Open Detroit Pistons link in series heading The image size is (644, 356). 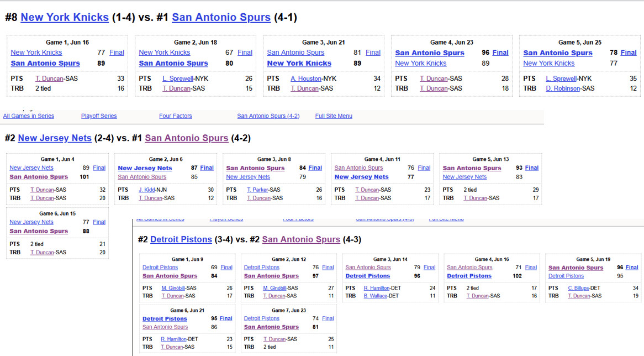(181, 239)
